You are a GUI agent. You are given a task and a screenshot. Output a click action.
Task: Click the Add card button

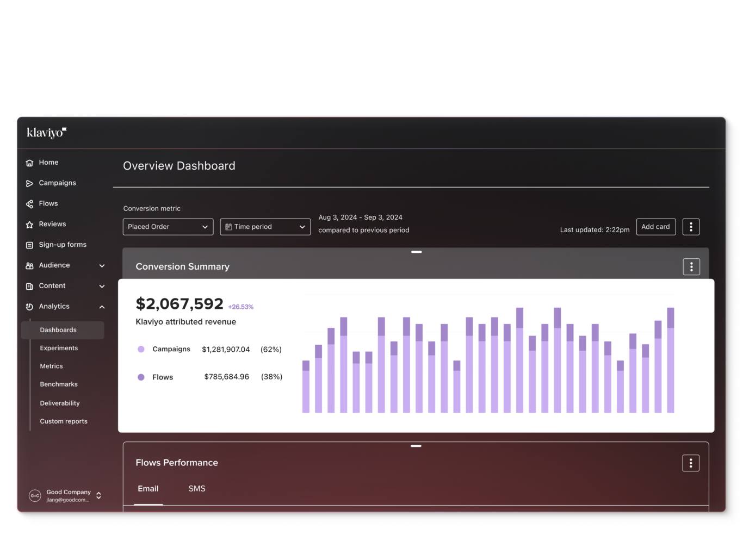tap(656, 227)
